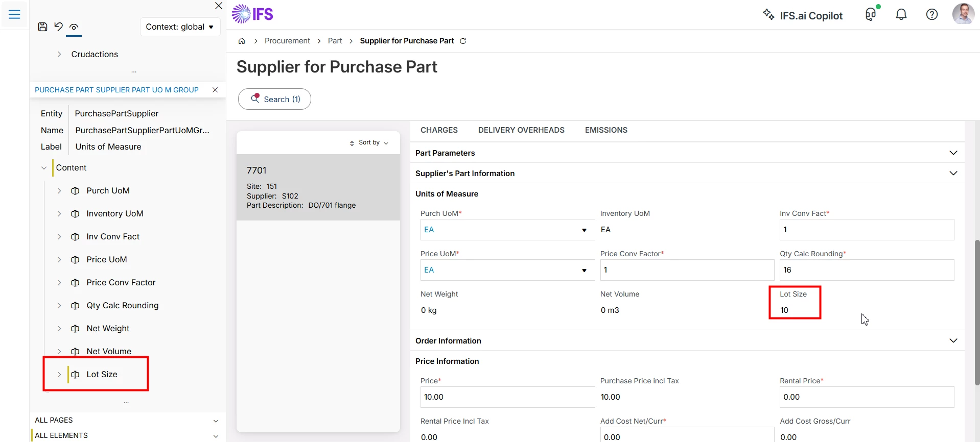Click the Procurement breadcrumb link

click(287, 41)
